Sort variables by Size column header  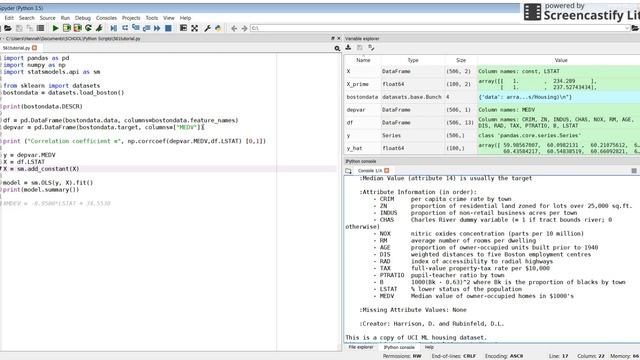(x=461, y=60)
